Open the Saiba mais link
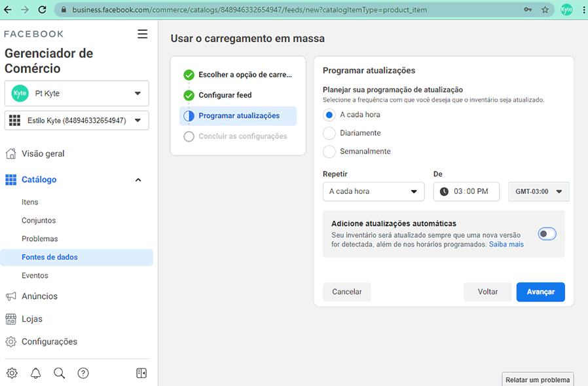588x386 pixels. 506,244
